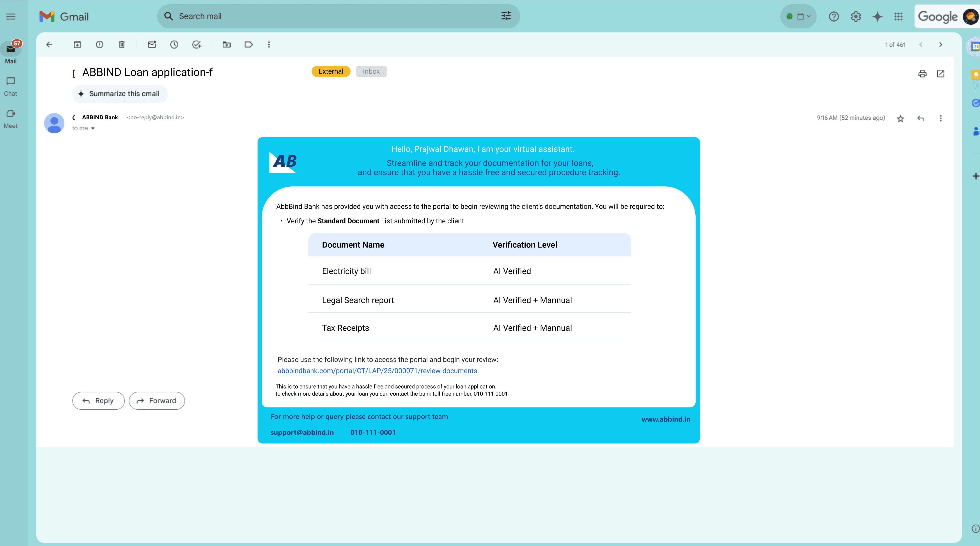Report this email as spam
980x546 pixels.
(99, 44)
